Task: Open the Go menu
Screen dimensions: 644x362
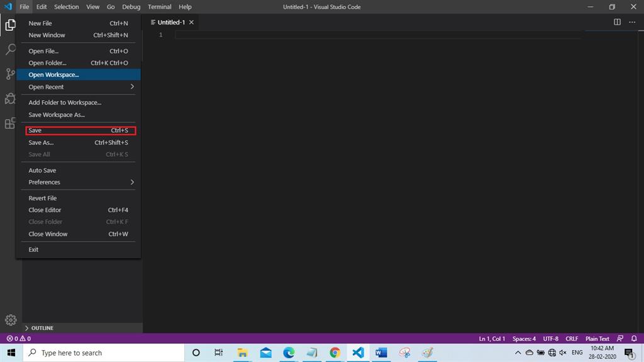Action: click(111, 6)
